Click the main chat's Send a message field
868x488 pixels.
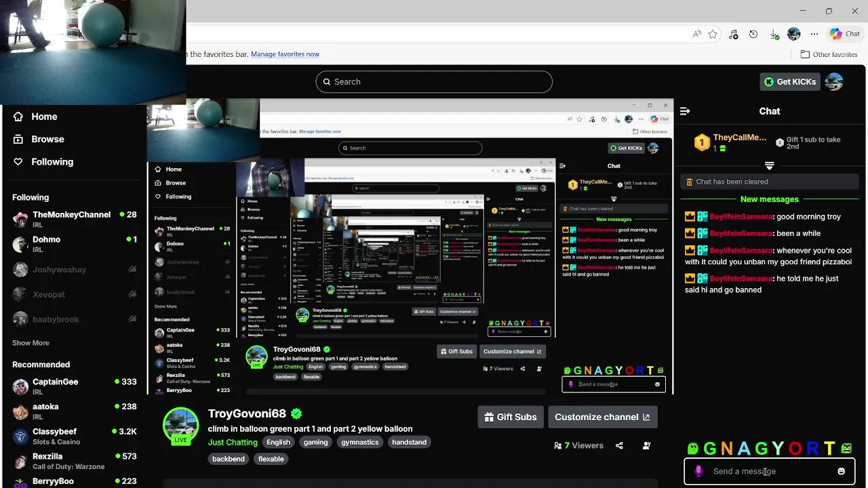coord(770,471)
